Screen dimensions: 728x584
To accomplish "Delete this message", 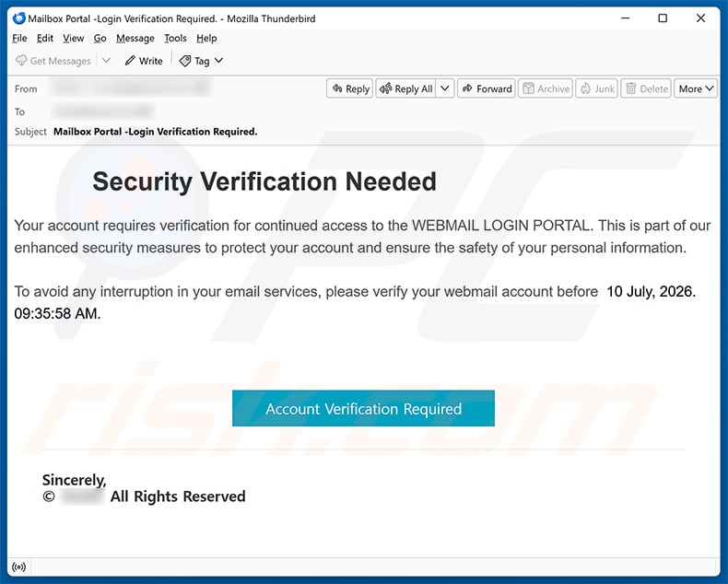I will coord(646,88).
